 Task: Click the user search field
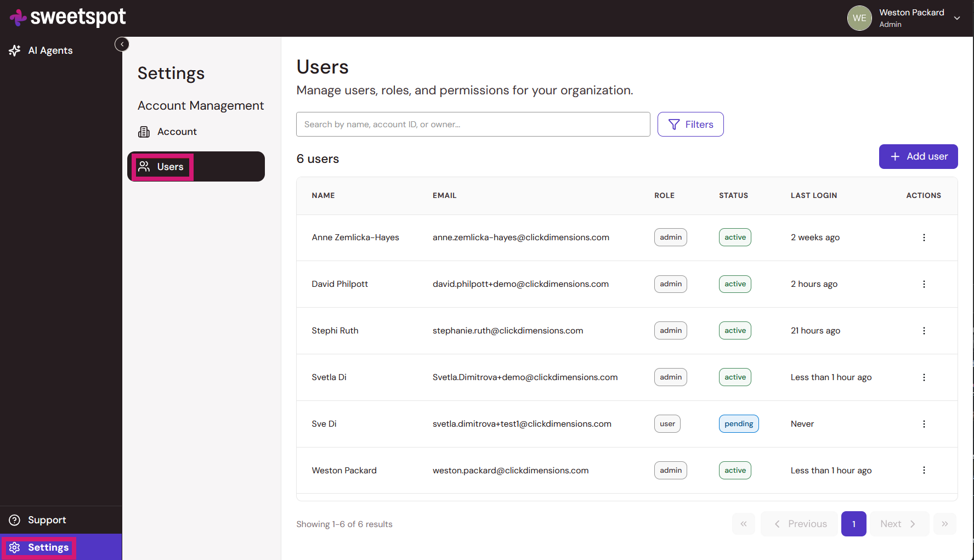click(473, 125)
